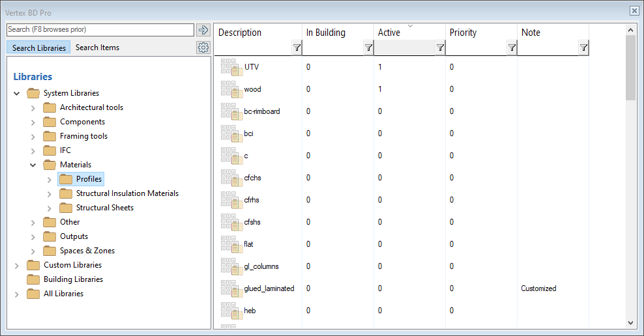Open the Priority column filter

(x=512, y=48)
